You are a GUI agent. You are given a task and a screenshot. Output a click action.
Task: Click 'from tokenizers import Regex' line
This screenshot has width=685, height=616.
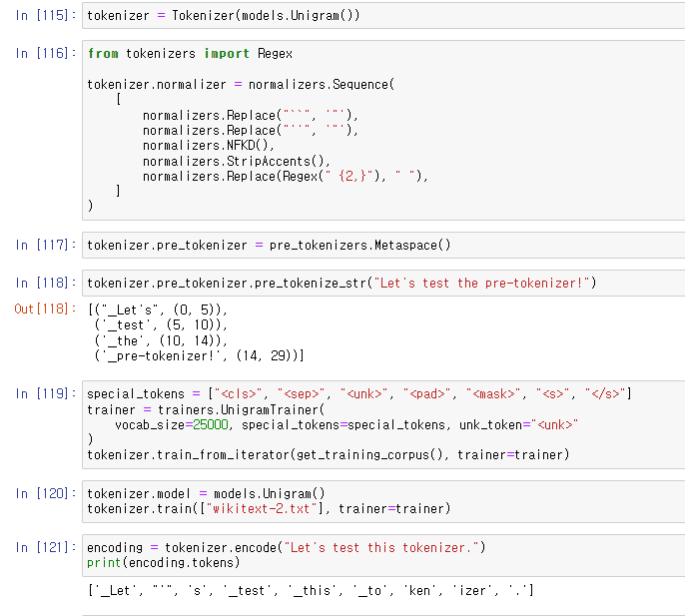tap(190, 54)
